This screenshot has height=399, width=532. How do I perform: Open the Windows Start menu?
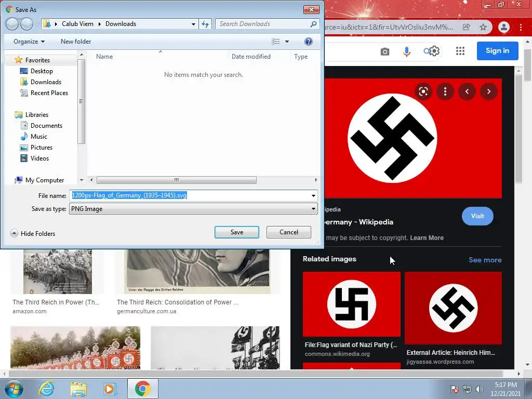(x=14, y=389)
